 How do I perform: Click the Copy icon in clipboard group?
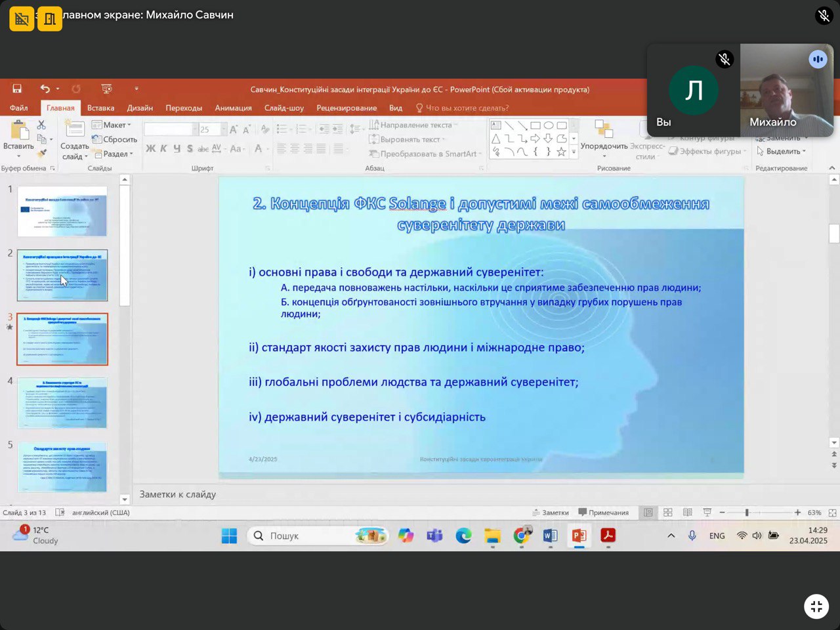tap(43, 139)
